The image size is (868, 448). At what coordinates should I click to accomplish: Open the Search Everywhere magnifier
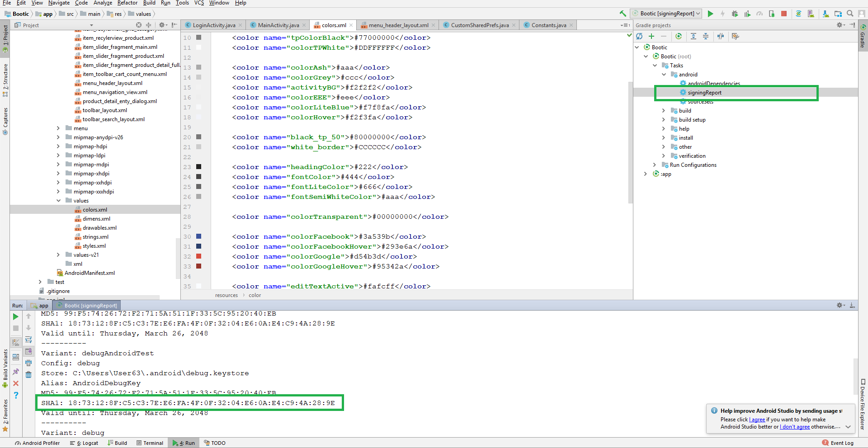point(850,14)
